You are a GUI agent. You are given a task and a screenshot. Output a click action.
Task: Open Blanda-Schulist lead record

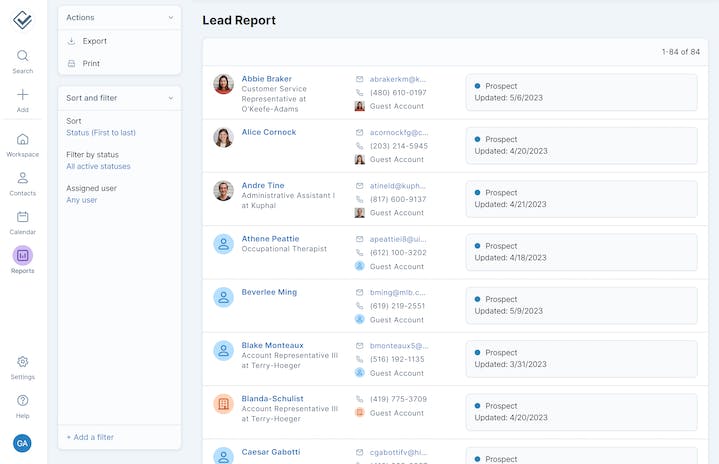tap(272, 399)
